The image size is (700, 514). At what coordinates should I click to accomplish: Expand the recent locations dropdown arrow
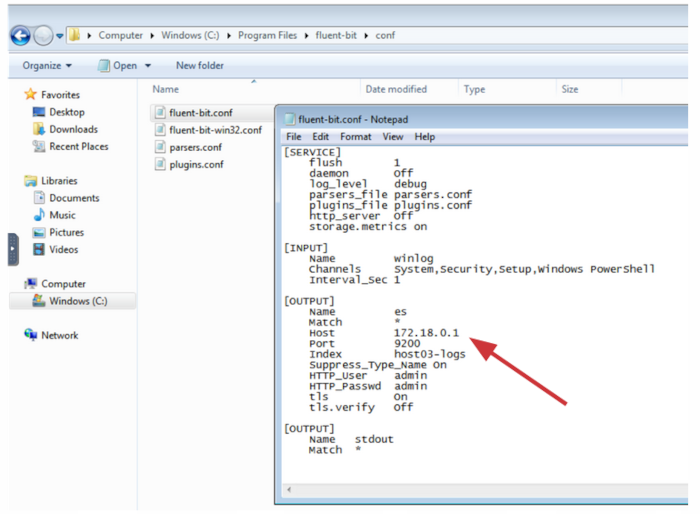60,36
